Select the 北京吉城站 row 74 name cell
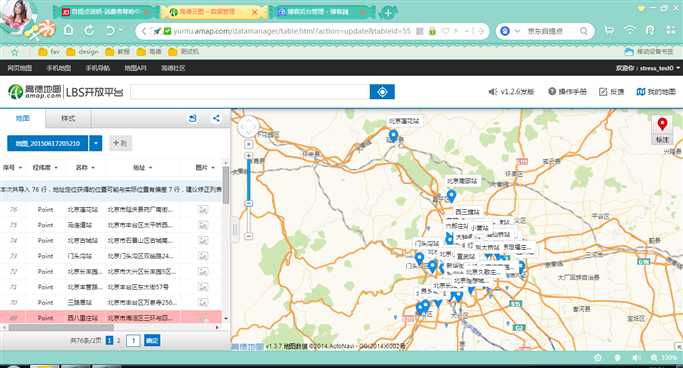This screenshot has height=368, width=683. pos(83,240)
